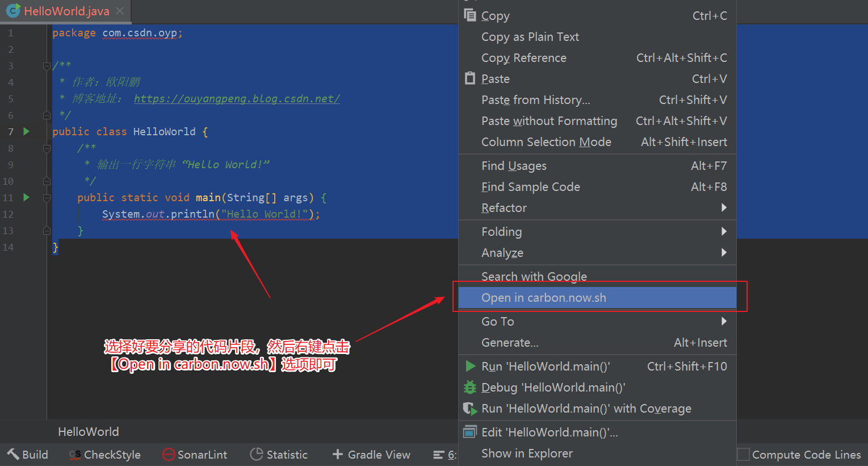This screenshot has height=466, width=868.
Task: Click the Paste clipboard icon
Action: click(470, 78)
